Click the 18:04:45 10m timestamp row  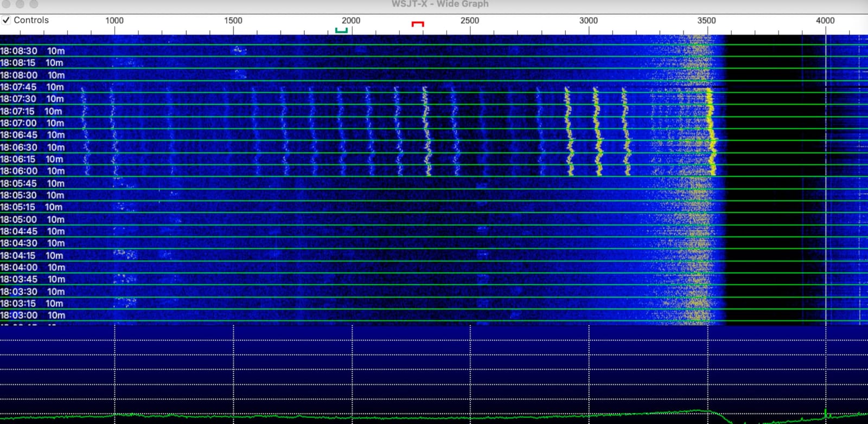[x=33, y=231]
